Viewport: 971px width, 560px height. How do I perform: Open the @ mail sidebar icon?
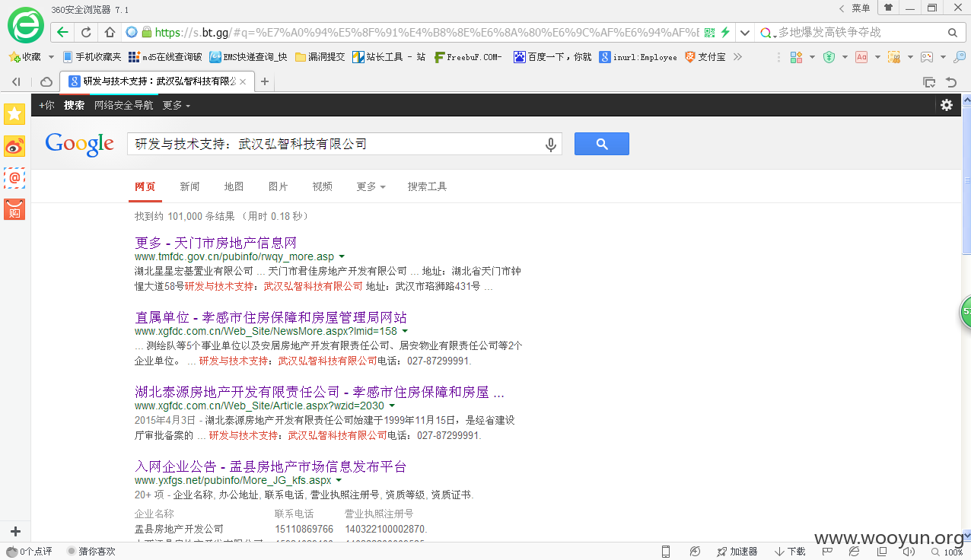[14, 178]
